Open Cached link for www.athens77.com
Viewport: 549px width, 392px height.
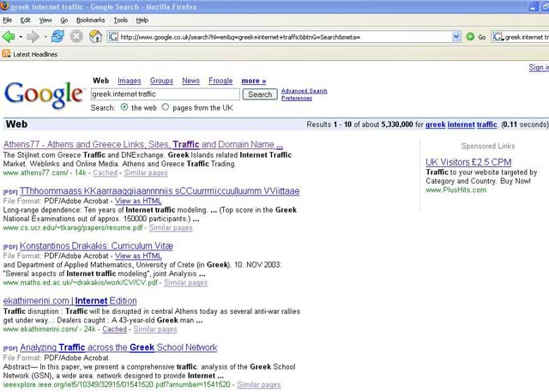click(x=105, y=172)
